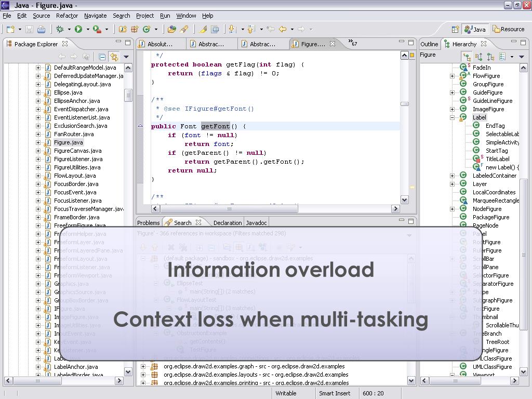Open the New Class dropdown arrow

pyautogui.click(x=156, y=30)
